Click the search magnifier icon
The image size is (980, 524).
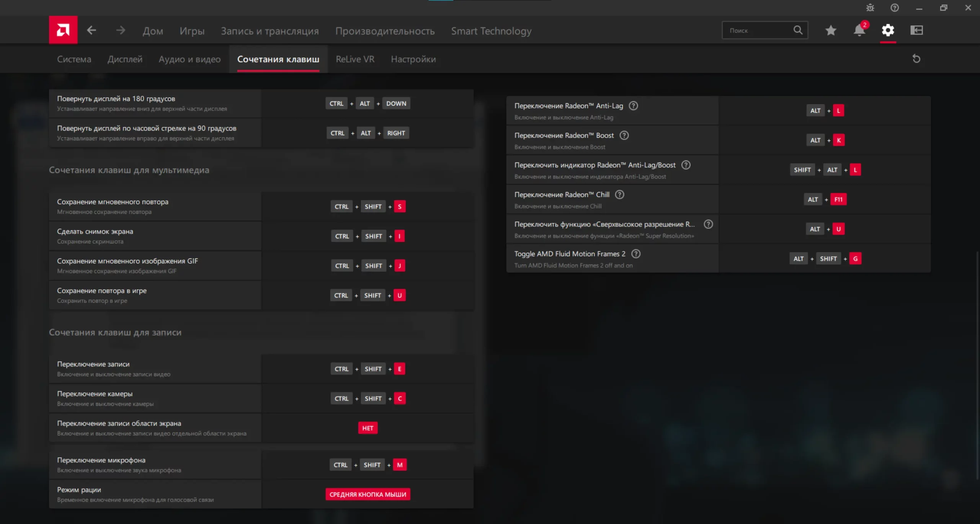(x=798, y=30)
